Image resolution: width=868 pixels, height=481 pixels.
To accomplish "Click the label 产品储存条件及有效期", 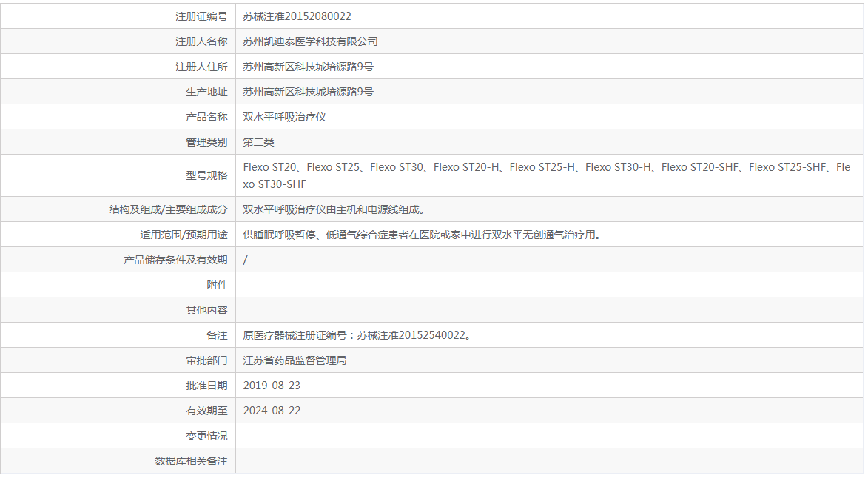I will point(175,260).
